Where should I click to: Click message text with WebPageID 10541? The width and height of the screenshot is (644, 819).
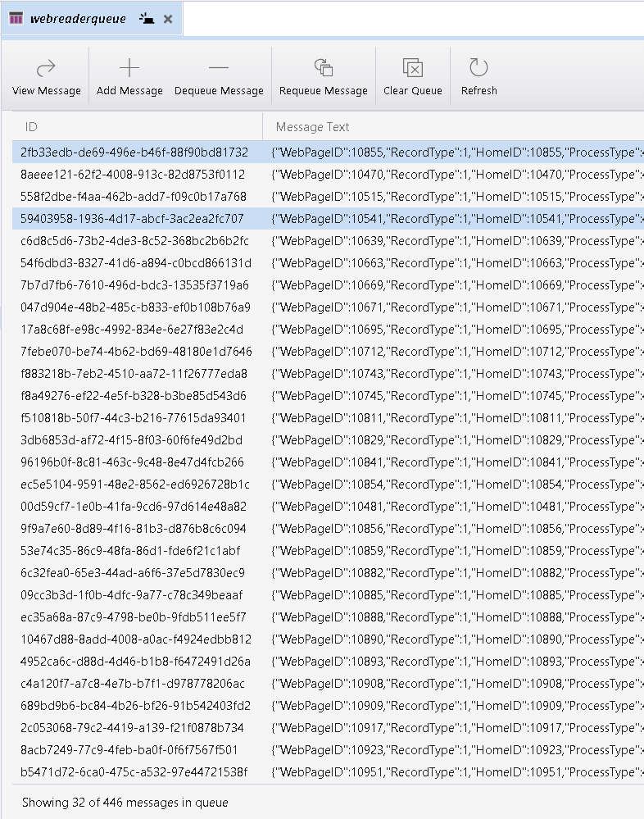tap(457, 218)
